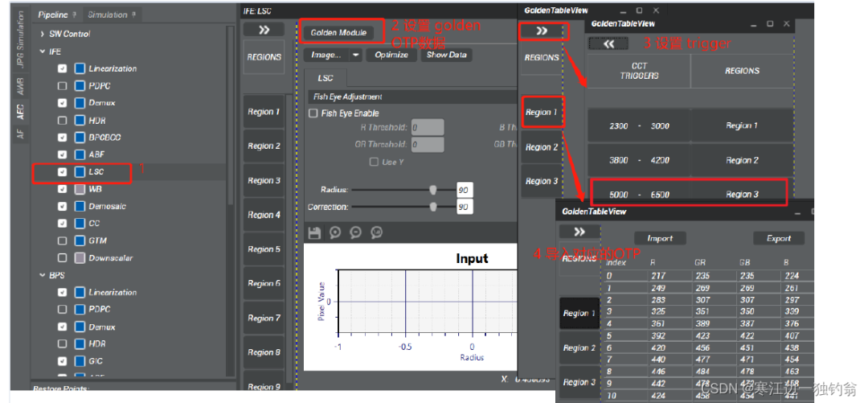868x403 pixels.
Task: Switch to the Simulation tab
Action: point(108,14)
